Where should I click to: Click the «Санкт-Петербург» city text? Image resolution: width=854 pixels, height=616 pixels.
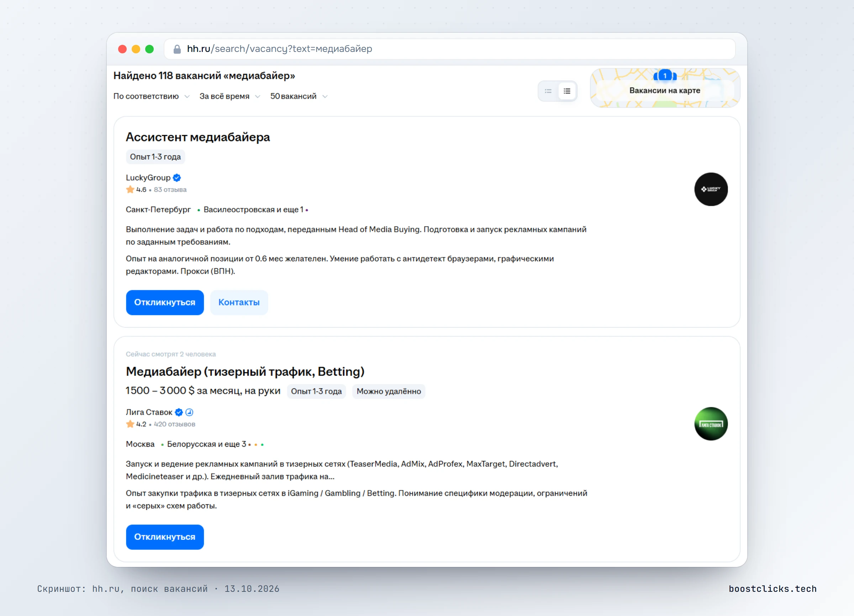tap(158, 209)
